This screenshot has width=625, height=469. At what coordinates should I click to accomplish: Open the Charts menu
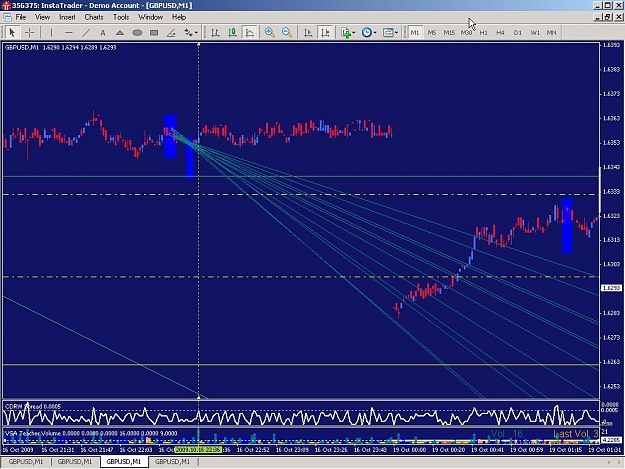94,17
